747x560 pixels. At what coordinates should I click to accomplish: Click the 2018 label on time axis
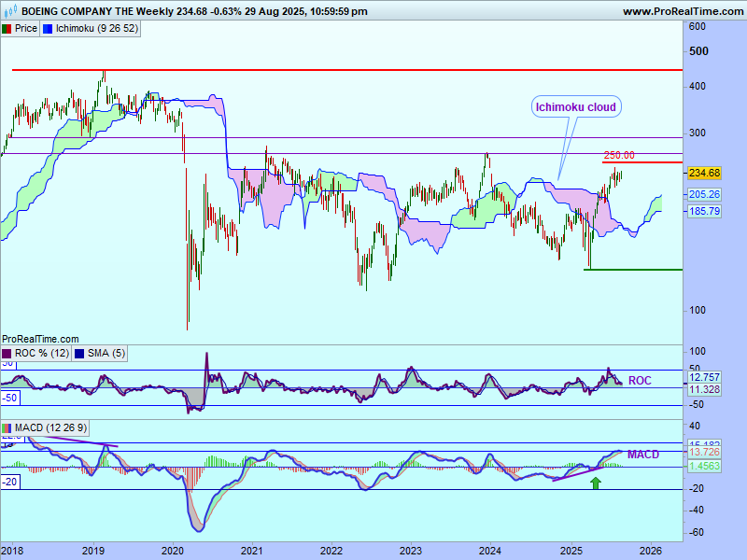click(12, 551)
